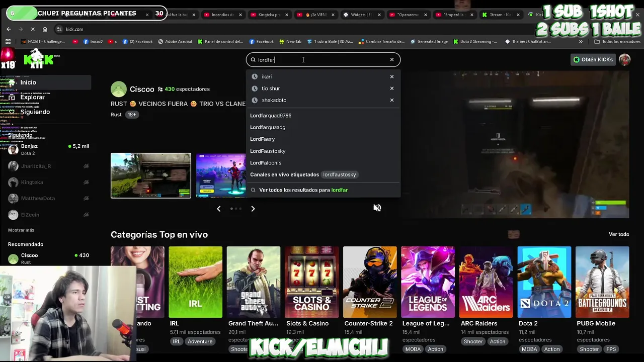Stop page loading with X button

[33, 29]
